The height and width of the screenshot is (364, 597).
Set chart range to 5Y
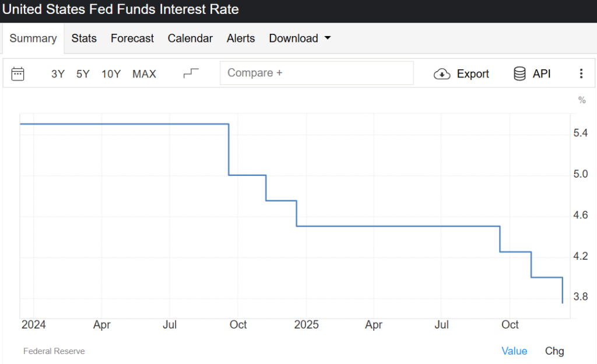pyautogui.click(x=83, y=74)
